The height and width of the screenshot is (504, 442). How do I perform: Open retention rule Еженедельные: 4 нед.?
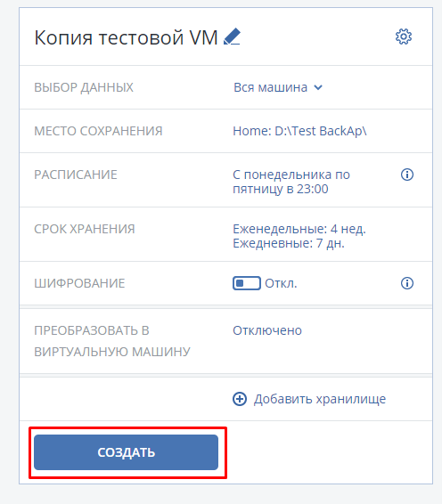click(299, 229)
